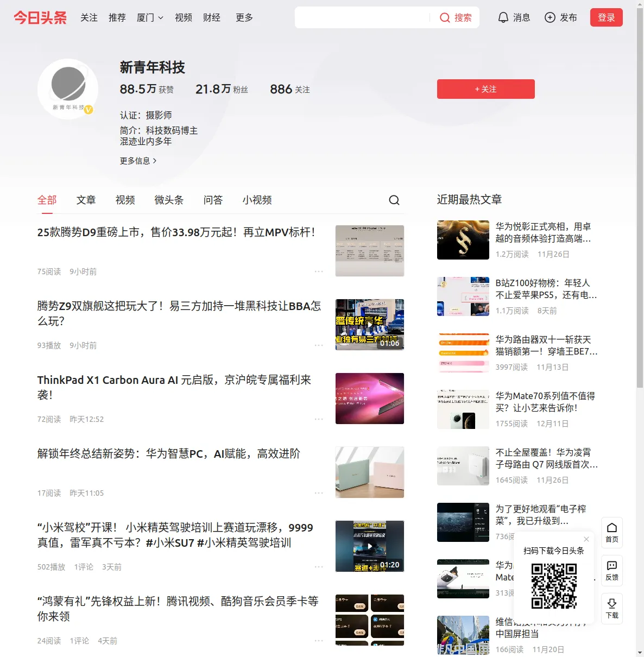Play the 小米驾校 video thumbnail 01:20
The image size is (644, 657).
(370, 546)
